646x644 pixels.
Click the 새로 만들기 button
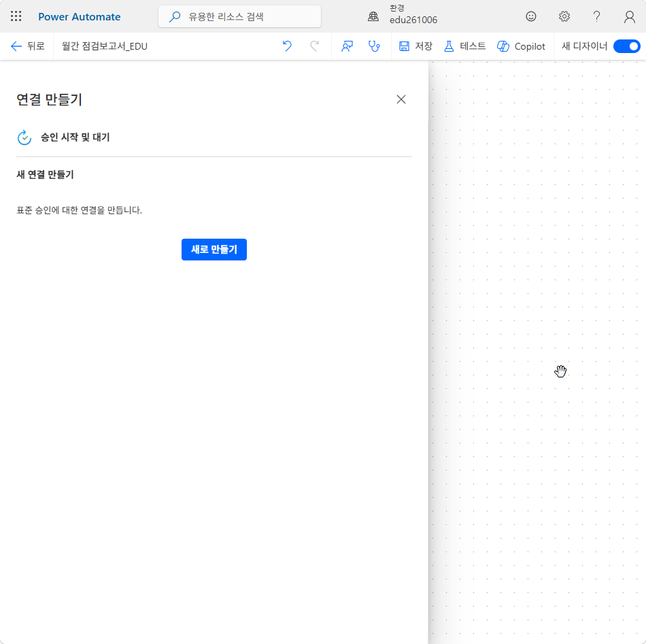[214, 250]
